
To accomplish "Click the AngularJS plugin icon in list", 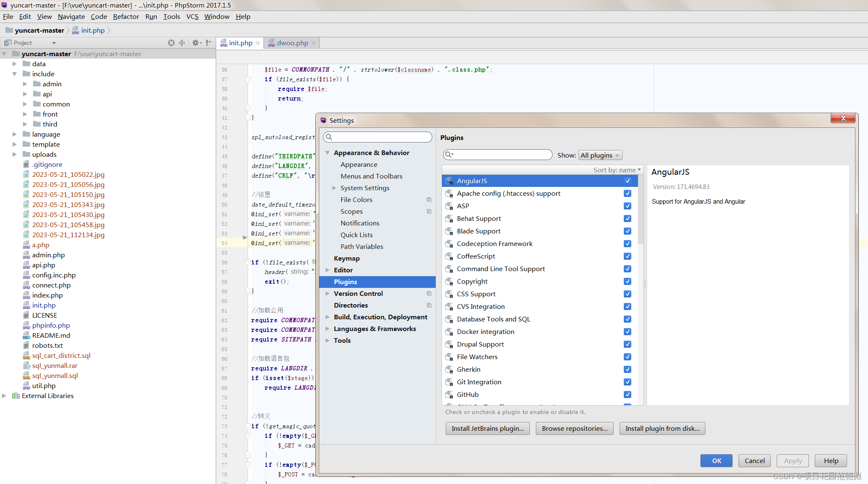I will tap(449, 181).
